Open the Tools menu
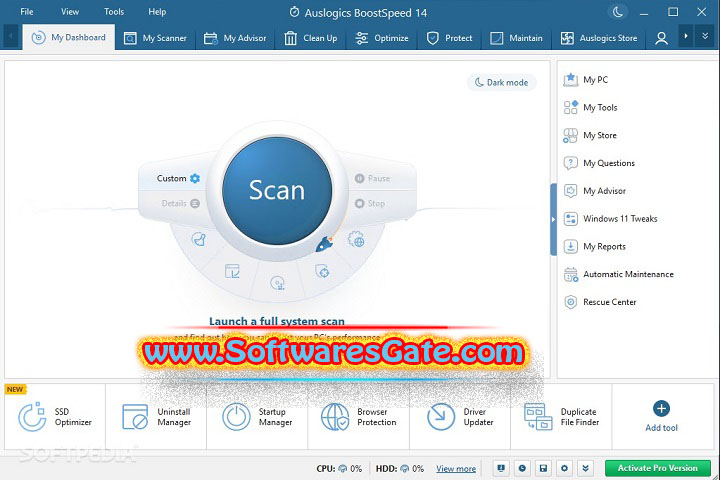720x480 pixels. pyautogui.click(x=114, y=12)
